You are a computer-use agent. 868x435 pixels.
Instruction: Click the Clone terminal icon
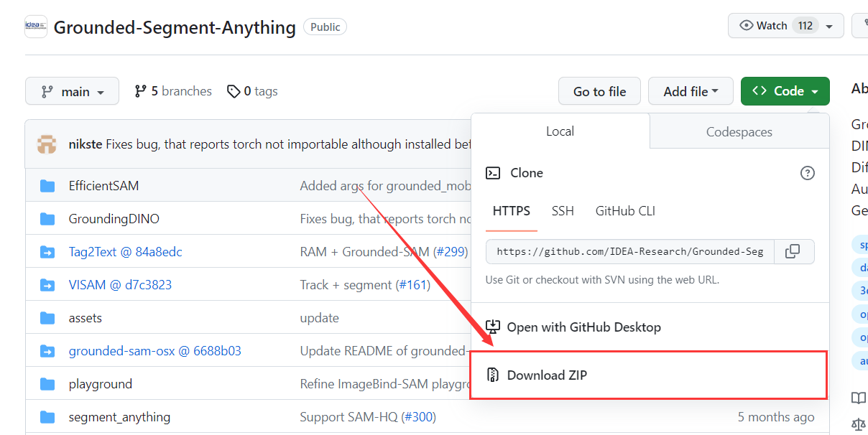(493, 173)
